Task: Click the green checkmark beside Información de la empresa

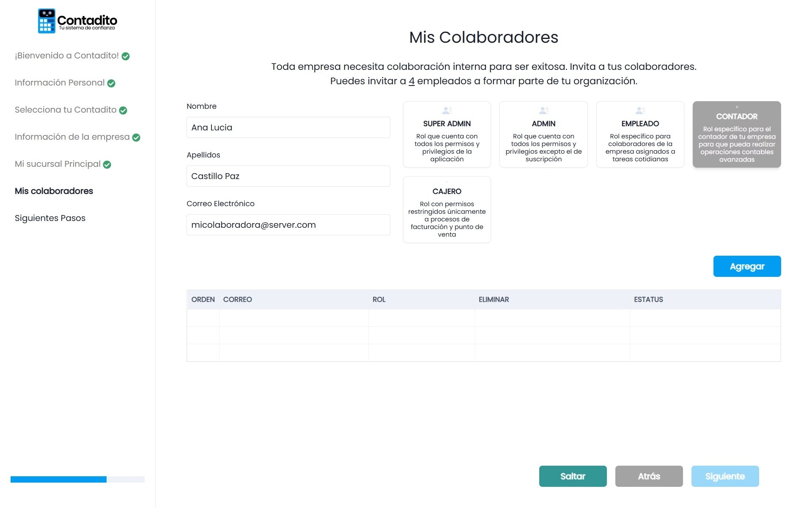Action: [136, 138]
